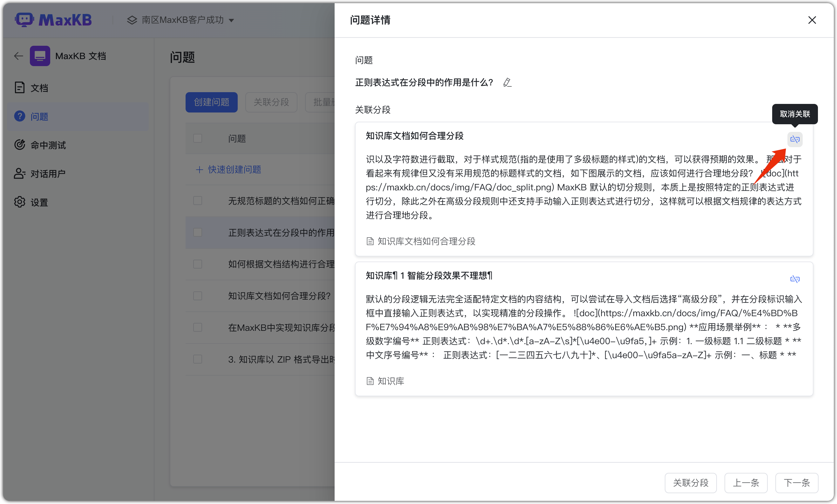
Task: Click the first card's segment body text
Action: [584, 187]
